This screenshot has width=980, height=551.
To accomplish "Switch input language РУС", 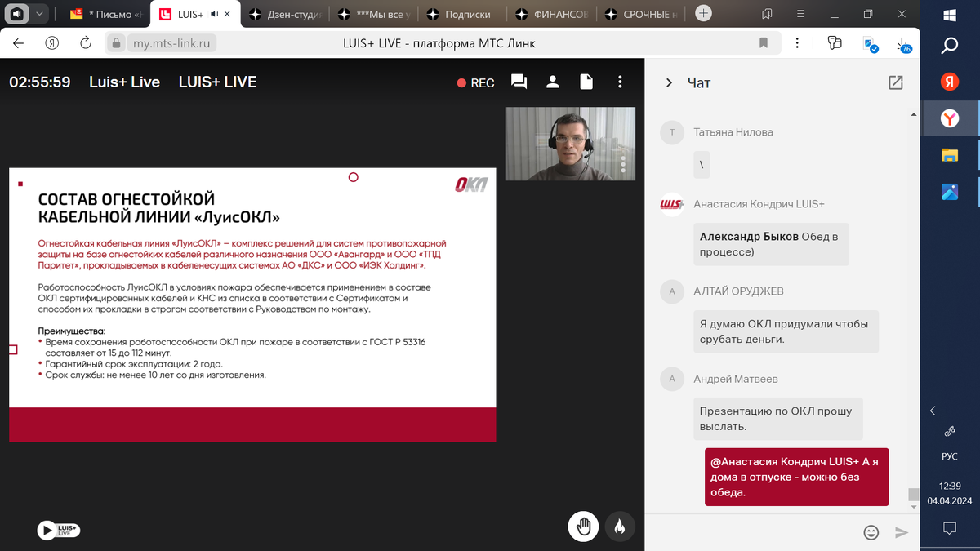I will [x=950, y=456].
